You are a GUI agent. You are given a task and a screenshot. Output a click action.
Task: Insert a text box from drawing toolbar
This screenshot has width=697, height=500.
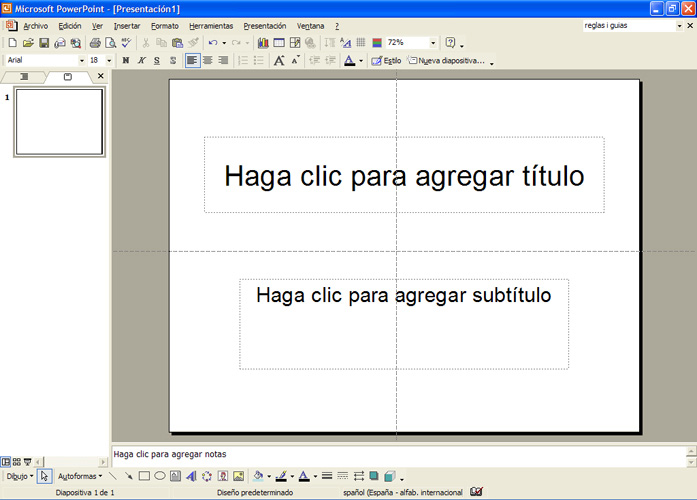(176, 476)
